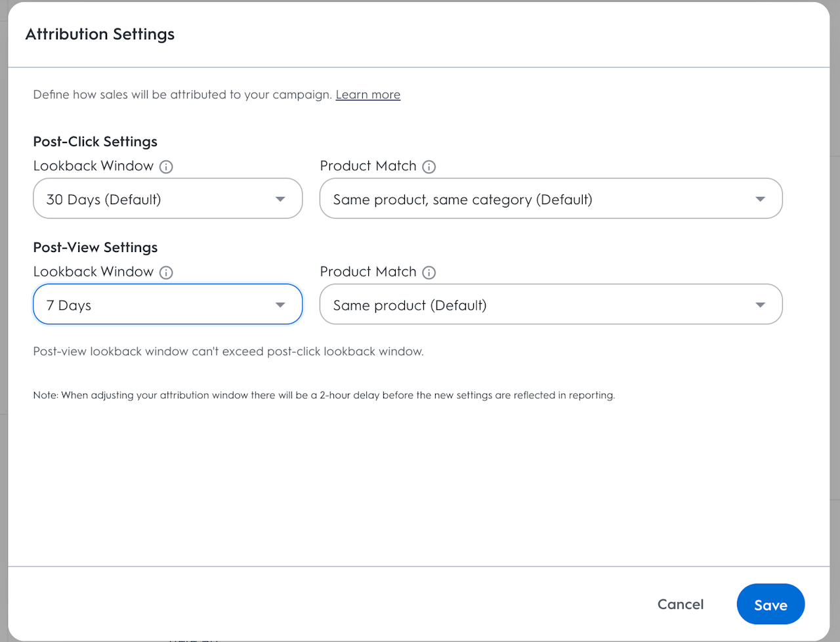This screenshot has height=642, width=840.
Task: Click the Attribution Settings dialog title
Action: tap(100, 34)
